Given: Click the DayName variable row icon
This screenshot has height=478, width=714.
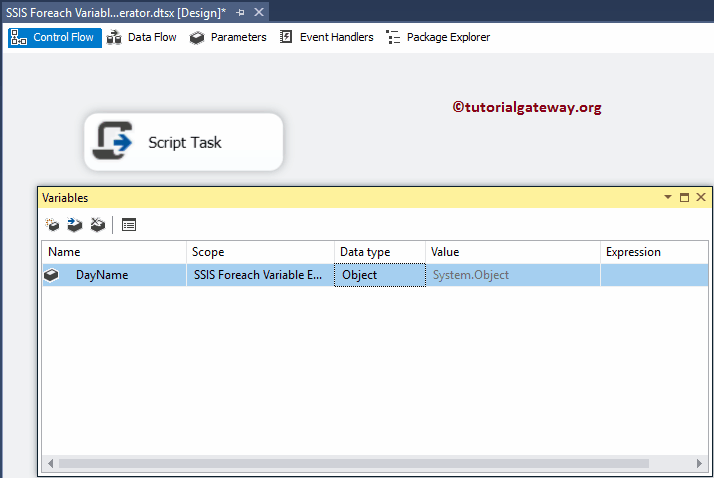Looking at the screenshot, I should tap(51, 275).
